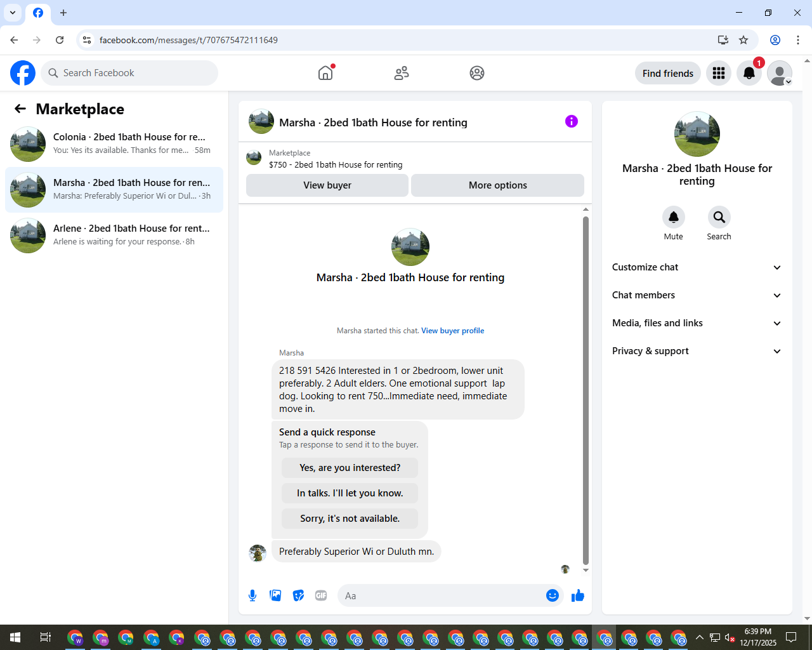Click the center chat house listing photo

[410, 247]
